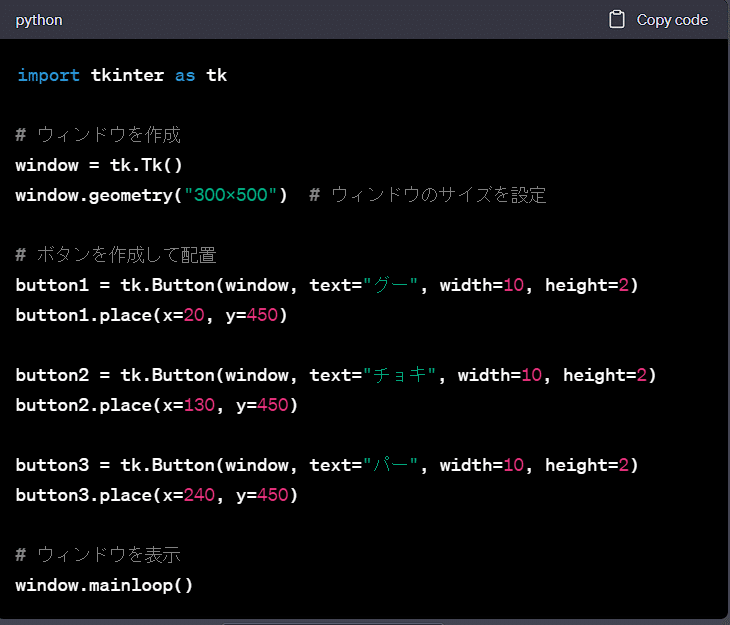This screenshot has width=730, height=625.
Task: Click the comment "# ウィンドウを作成"
Action: [x=98, y=135]
